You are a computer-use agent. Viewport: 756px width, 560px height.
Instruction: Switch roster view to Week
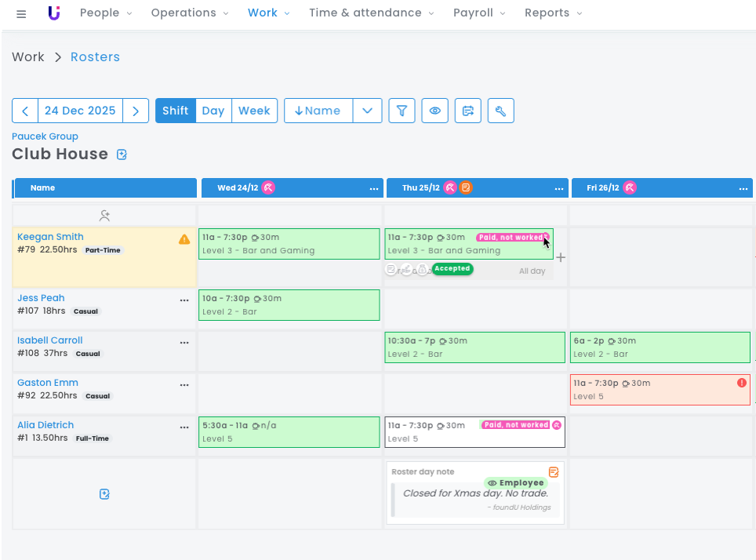[254, 111]
